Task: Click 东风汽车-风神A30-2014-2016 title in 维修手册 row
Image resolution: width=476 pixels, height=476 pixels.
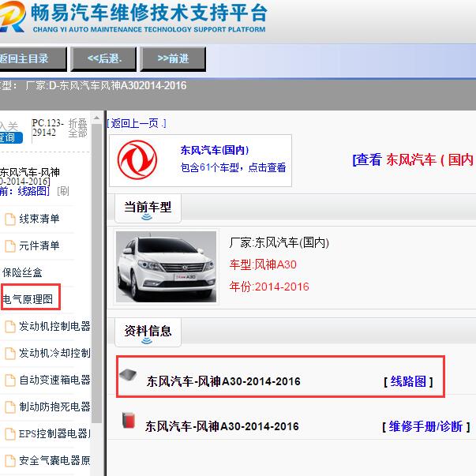Action: [222, 426]
